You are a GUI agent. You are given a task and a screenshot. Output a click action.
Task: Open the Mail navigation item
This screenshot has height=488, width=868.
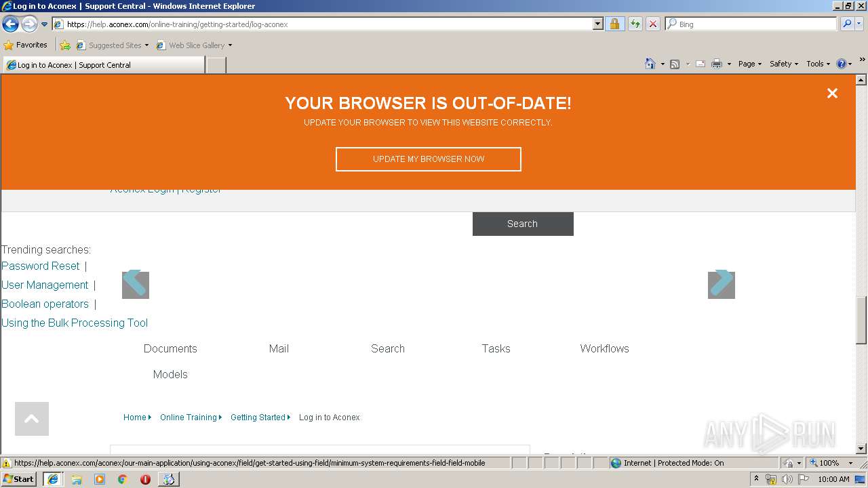[279, 348]
